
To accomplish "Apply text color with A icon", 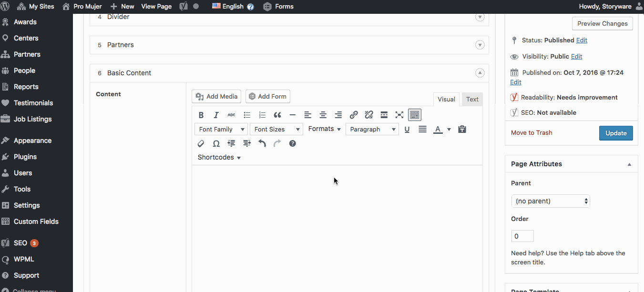I will coord(438,129).
